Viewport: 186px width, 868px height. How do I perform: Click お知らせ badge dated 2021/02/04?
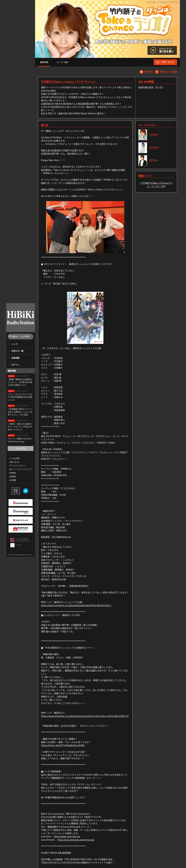(11, 376)
